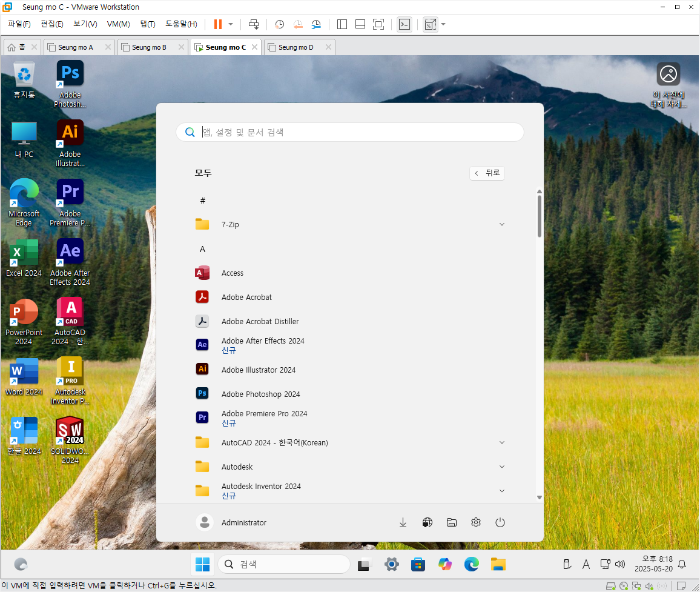The height and width of the screenshot is (592, 700).
Task: Open the downloads icon in Start menu footer
Action: click(x=403, y=522)
